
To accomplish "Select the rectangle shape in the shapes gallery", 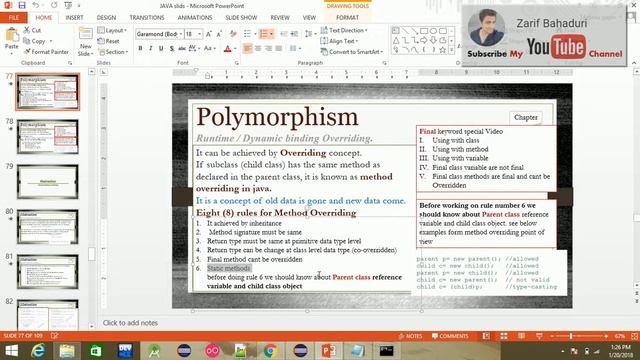I will [424, 31].
